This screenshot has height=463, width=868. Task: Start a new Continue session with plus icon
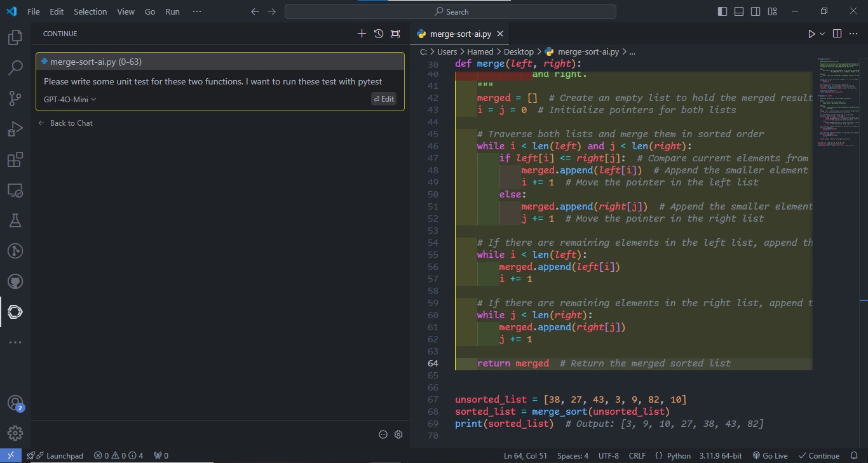(x=362, y=34)
